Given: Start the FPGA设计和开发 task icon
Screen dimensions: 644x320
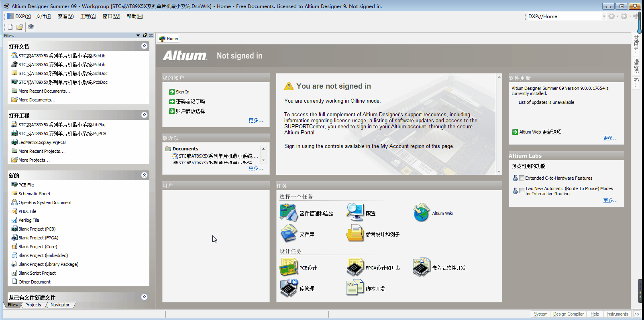Looking at the screenshot, I should [355, 267].
